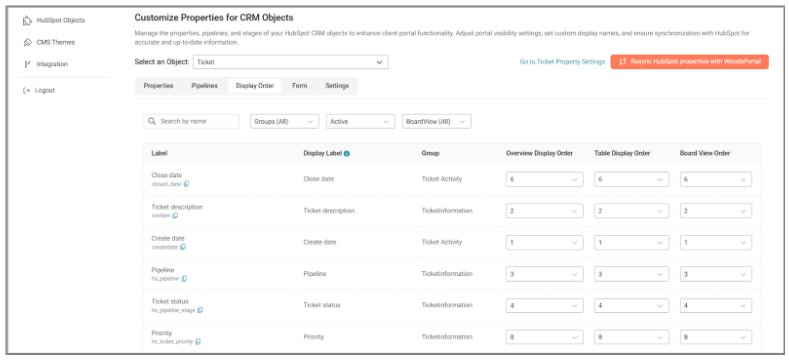789x360 pixels.
Task: Open Integration in the sidebar
Action: (52, 64)
